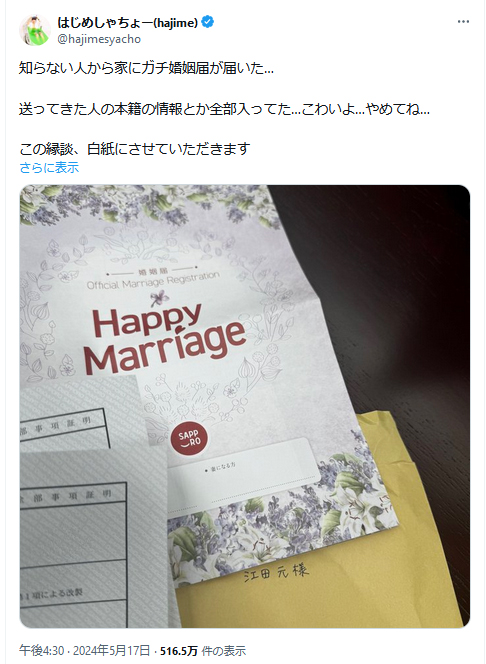Click the tweet line ending やめてね…
The image size is (486, 664).
224,109
